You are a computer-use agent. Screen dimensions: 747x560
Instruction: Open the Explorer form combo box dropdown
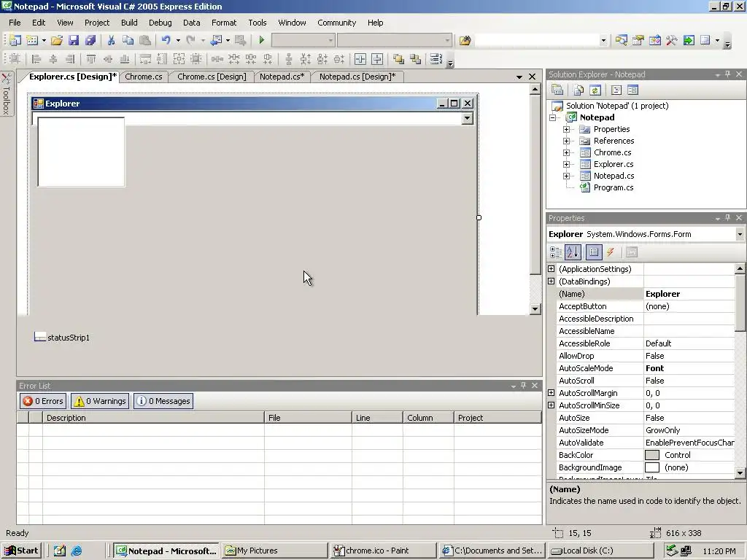(x=468, y=118)
